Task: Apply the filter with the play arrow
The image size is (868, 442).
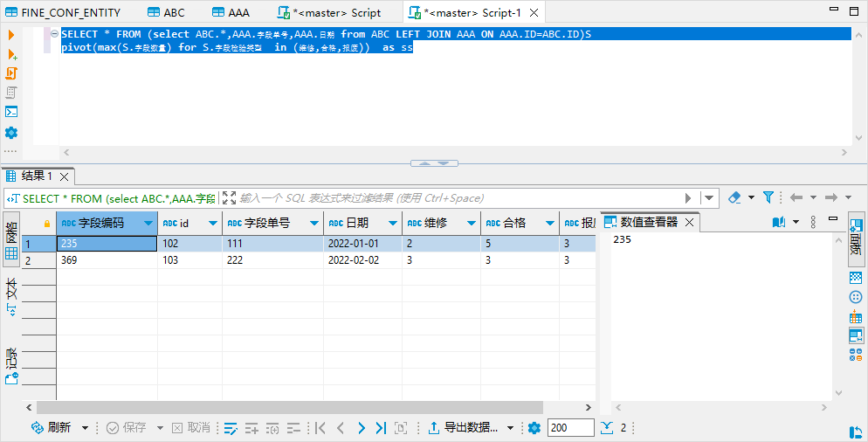Action: point(688,197)
